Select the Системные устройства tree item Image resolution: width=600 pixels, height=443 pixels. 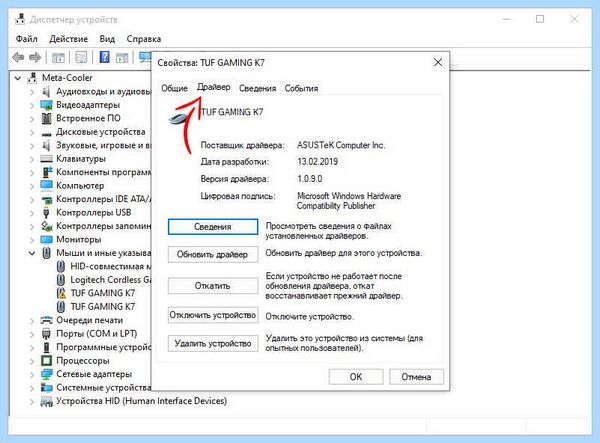pos(104,388)
